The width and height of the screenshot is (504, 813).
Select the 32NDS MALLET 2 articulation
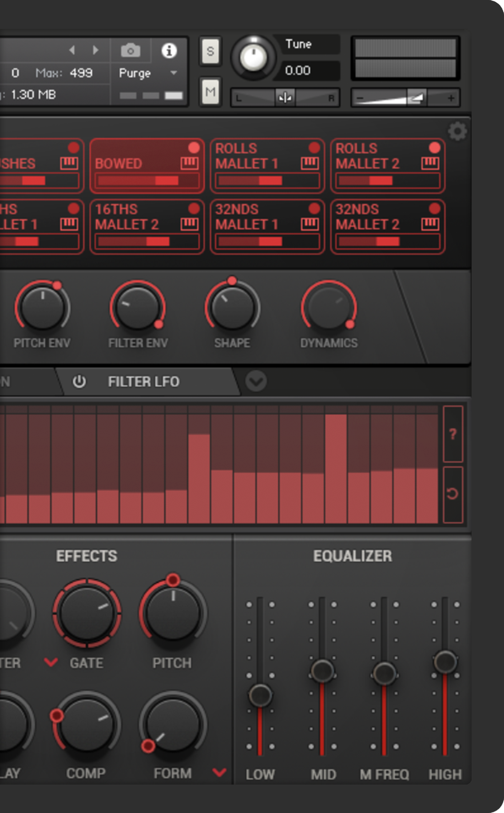[388, 227]
